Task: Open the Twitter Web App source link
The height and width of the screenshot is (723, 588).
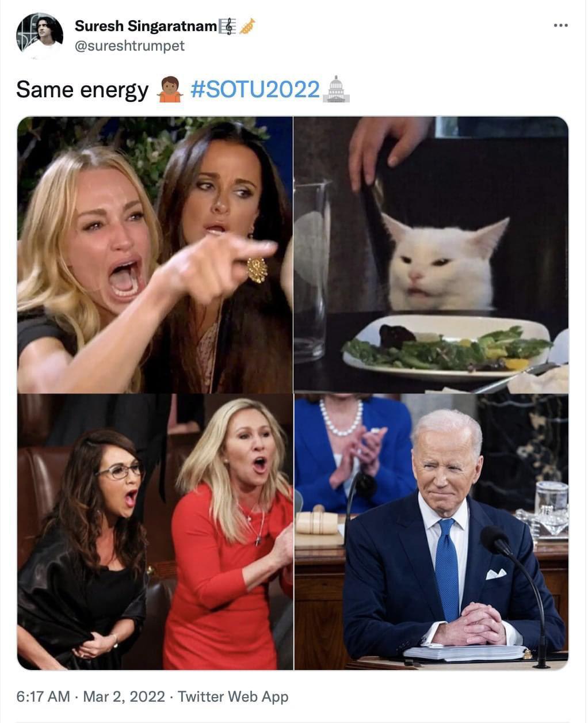Action: point(233,697)
